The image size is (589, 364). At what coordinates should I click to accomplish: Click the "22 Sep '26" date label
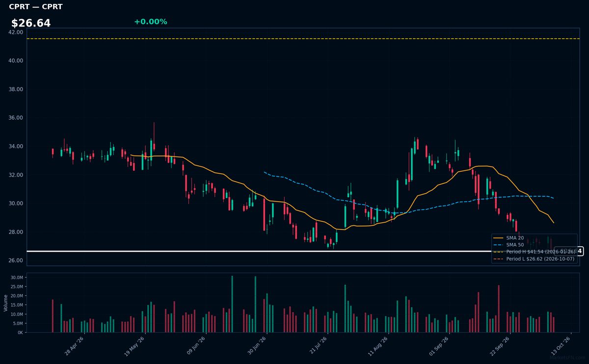coord(500,345)
